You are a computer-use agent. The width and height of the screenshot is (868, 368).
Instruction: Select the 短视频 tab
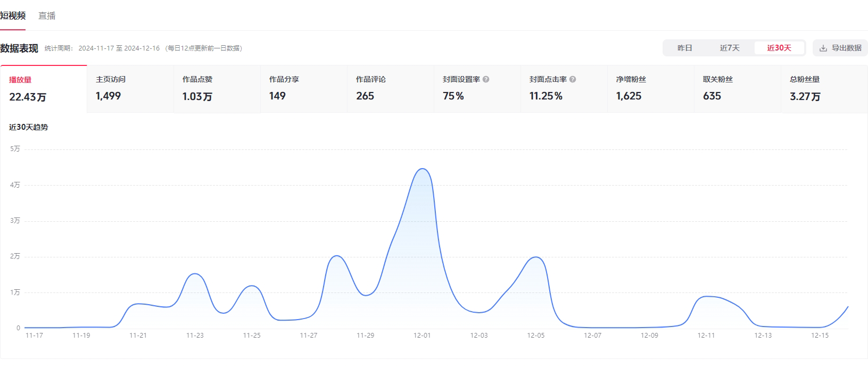13,16
